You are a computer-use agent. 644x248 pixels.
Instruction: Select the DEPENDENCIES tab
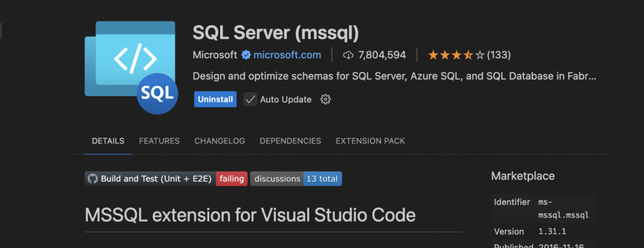click(x=291, y=141)
